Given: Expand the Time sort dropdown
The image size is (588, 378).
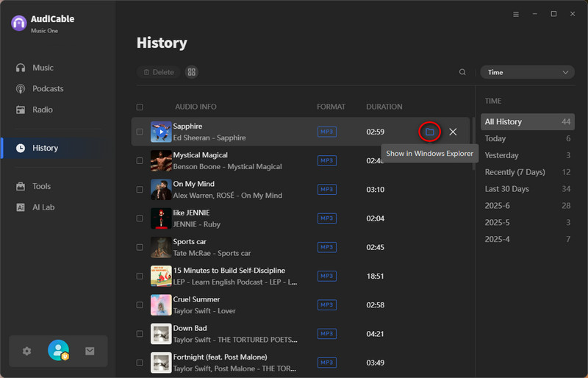Looking at the screenshot, I should point(527,72).
